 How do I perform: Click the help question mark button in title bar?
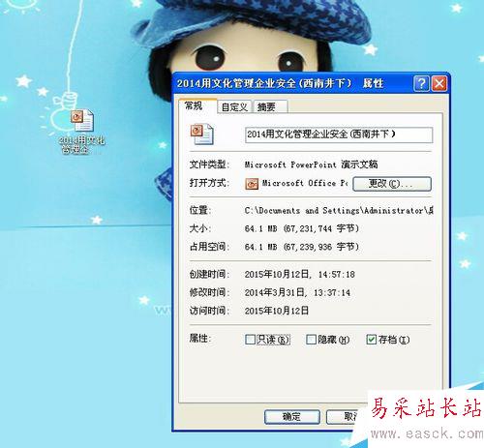coord(421,83)
